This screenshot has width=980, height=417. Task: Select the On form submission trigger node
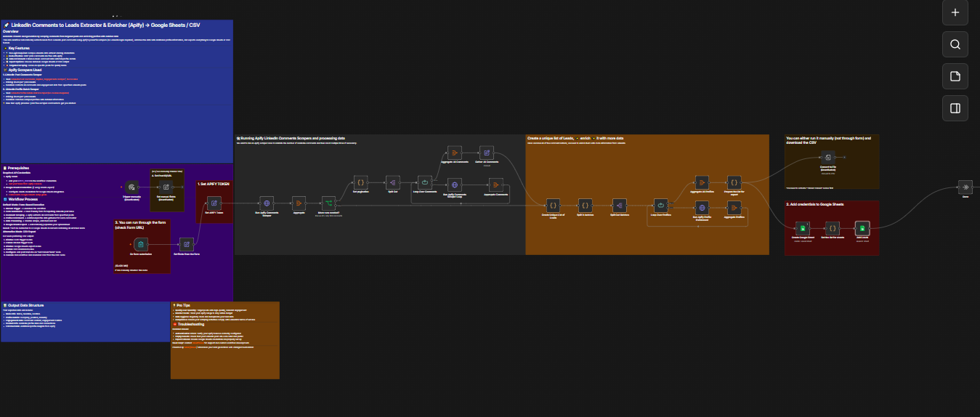click(x=140, y=244)
